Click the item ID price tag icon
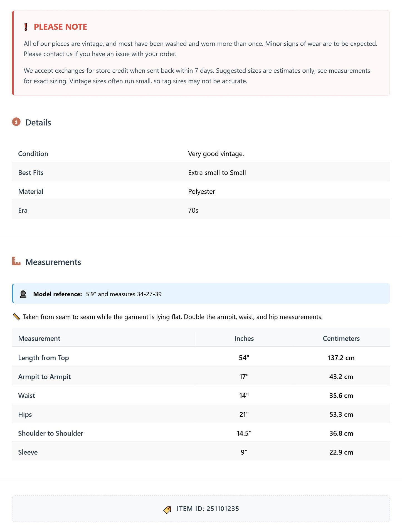This screenshot has height=532, width=402. click(167, 509)
